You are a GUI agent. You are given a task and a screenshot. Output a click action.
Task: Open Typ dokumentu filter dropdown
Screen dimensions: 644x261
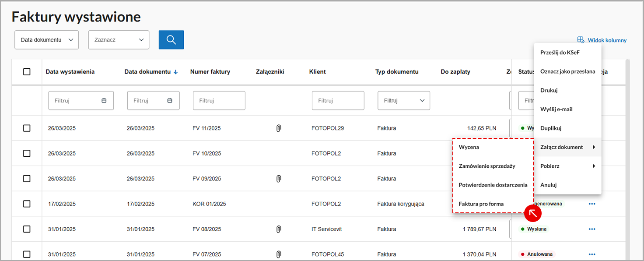403,101
